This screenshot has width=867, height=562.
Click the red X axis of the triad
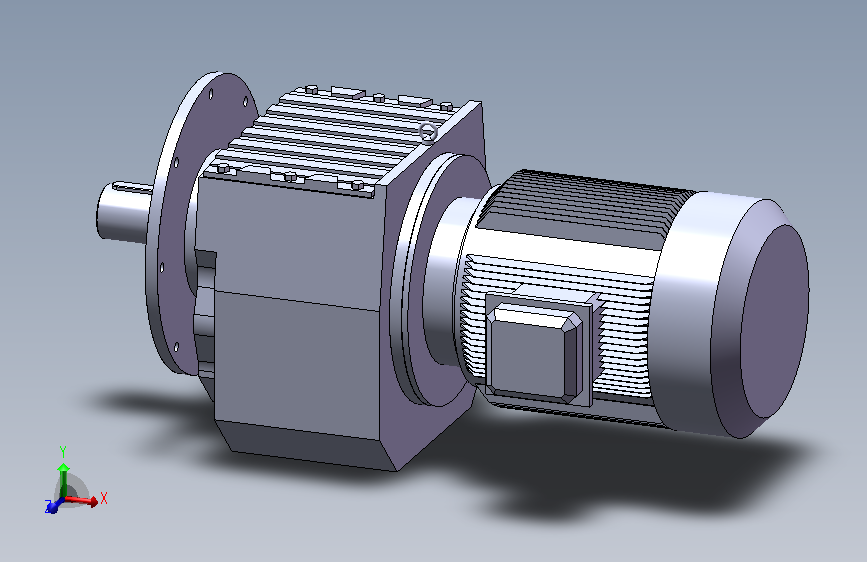click(x=81, y=500)
